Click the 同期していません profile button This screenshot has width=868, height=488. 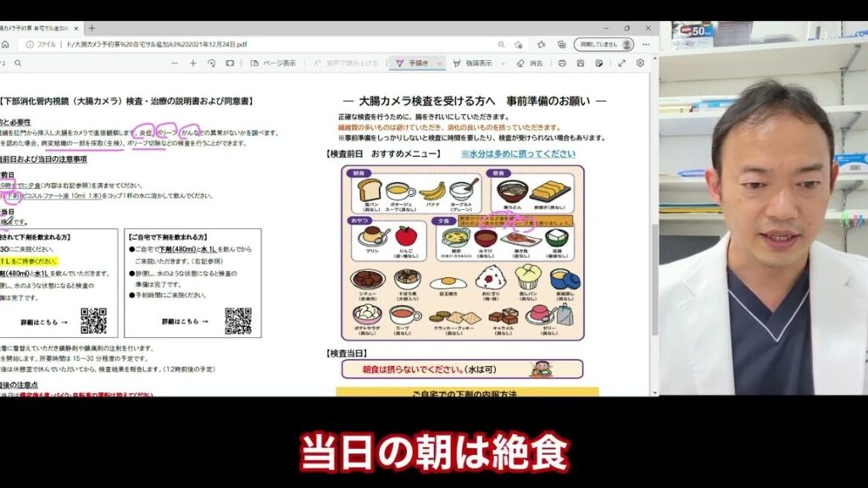point(604,44)
